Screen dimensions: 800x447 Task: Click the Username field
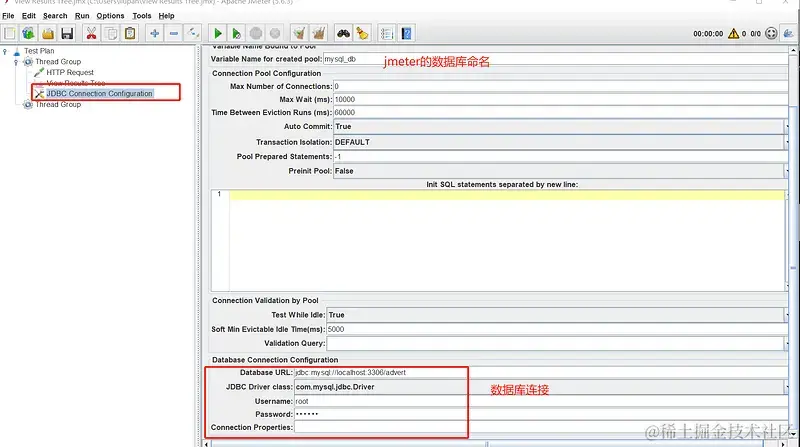pyautogui.click(x=541, y=402)
